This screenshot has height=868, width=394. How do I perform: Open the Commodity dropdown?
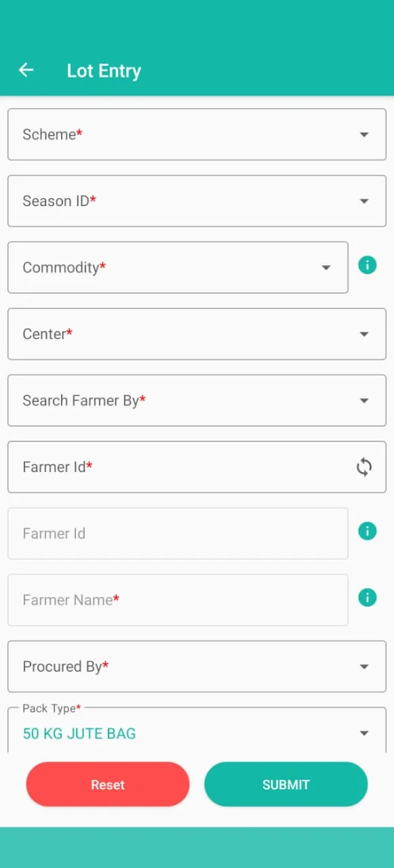tap(178, 267)
